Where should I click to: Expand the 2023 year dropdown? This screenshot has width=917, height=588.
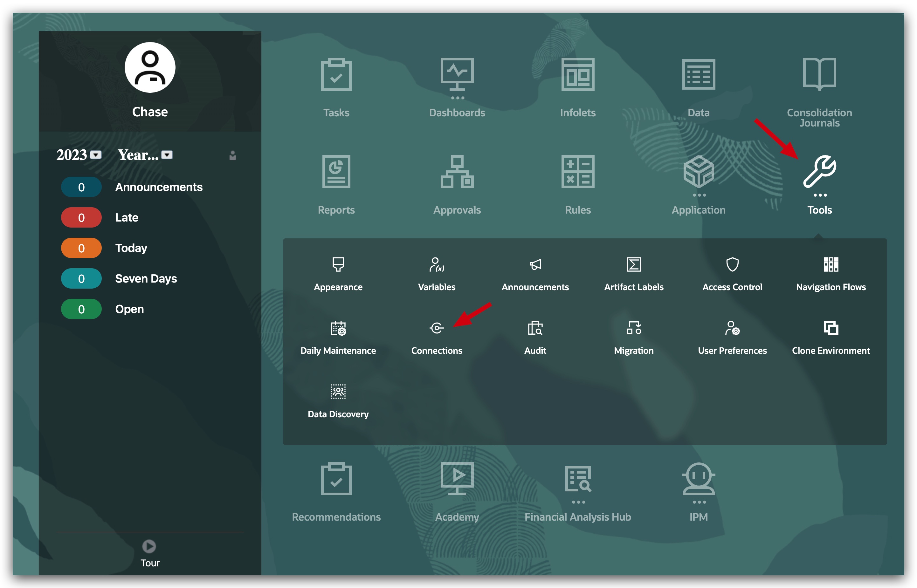[95, 155]
